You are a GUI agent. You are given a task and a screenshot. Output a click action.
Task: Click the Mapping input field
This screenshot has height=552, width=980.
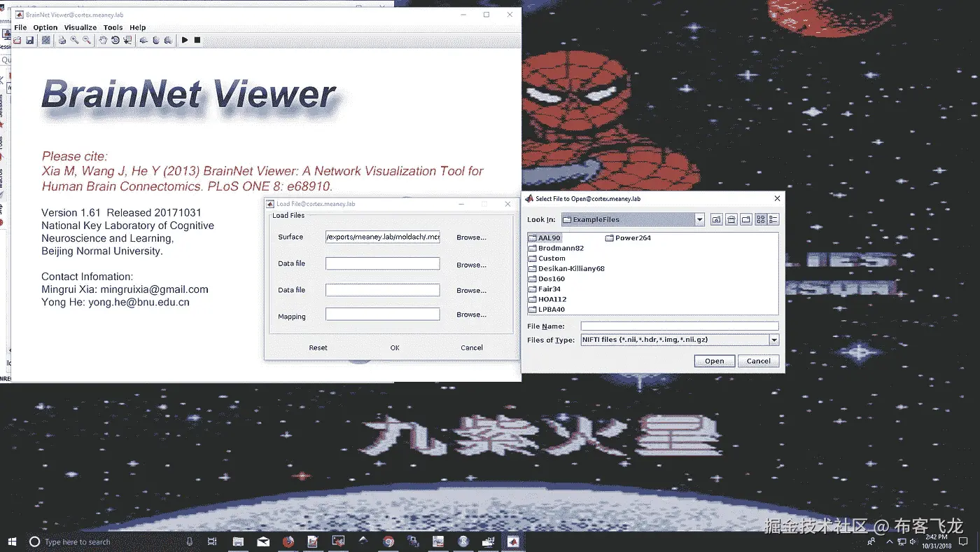pos(383,315)
